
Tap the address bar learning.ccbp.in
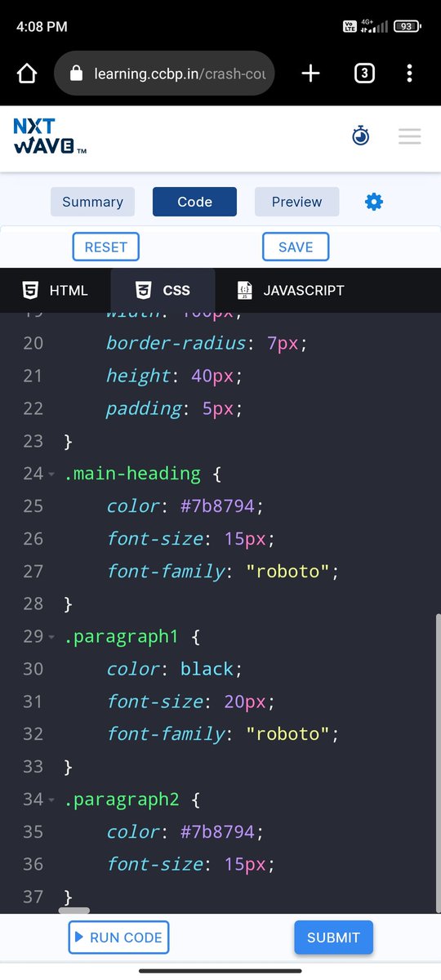click(x=164, y=73)
